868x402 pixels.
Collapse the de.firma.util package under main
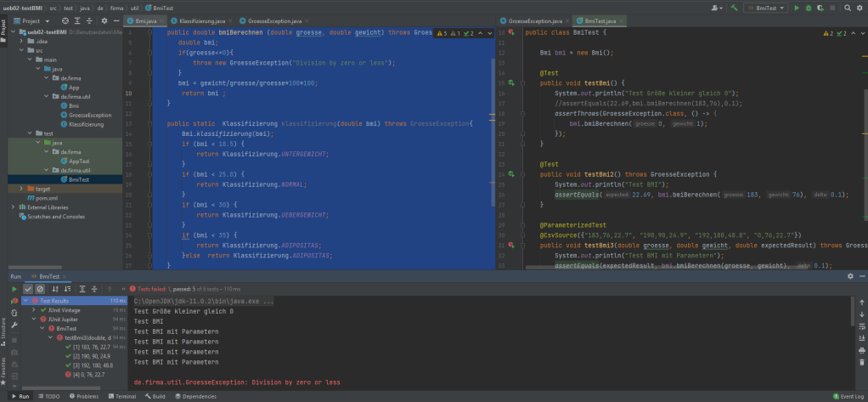pyautogui.click(x=45, y=97)
